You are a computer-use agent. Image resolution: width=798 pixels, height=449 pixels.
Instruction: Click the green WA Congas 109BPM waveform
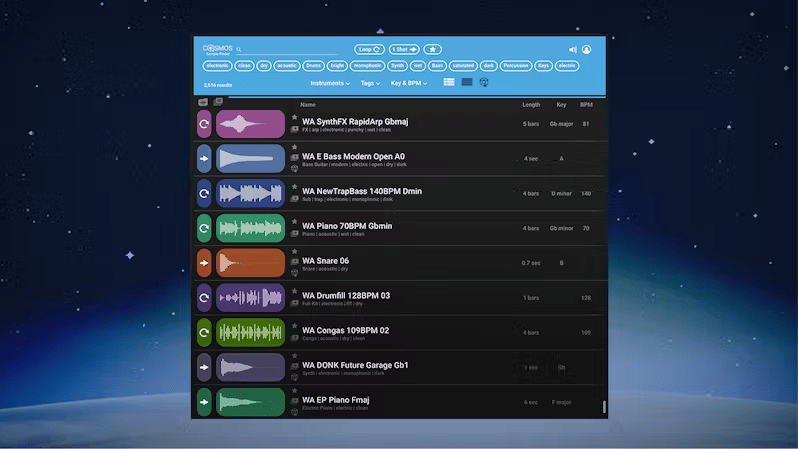250,332
